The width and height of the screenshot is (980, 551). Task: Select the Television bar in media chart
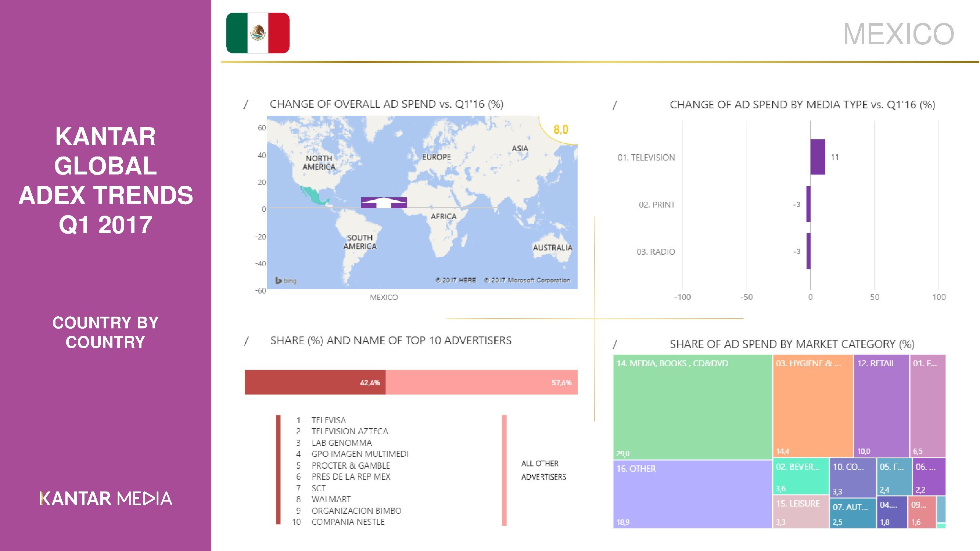click(x=818, y=157)
